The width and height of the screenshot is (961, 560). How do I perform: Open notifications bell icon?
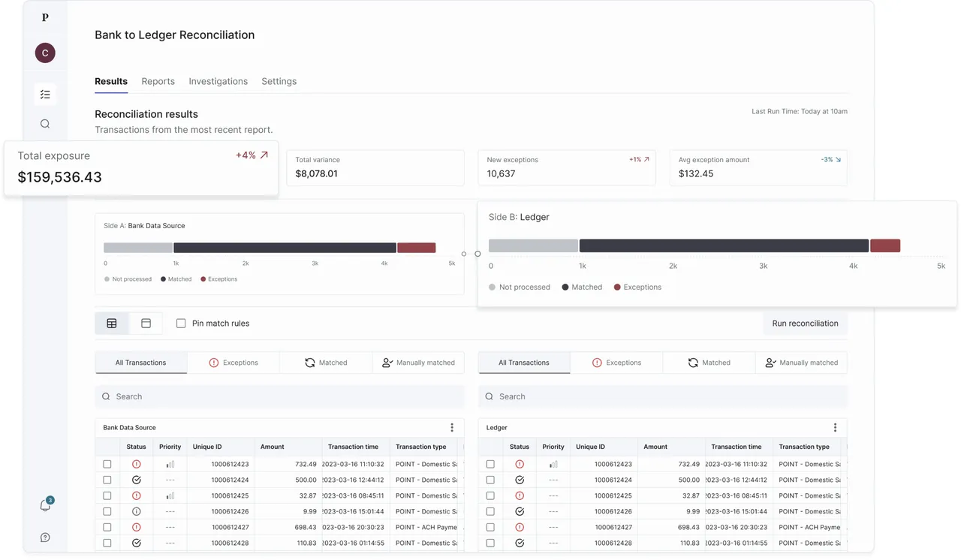(45, 505)
